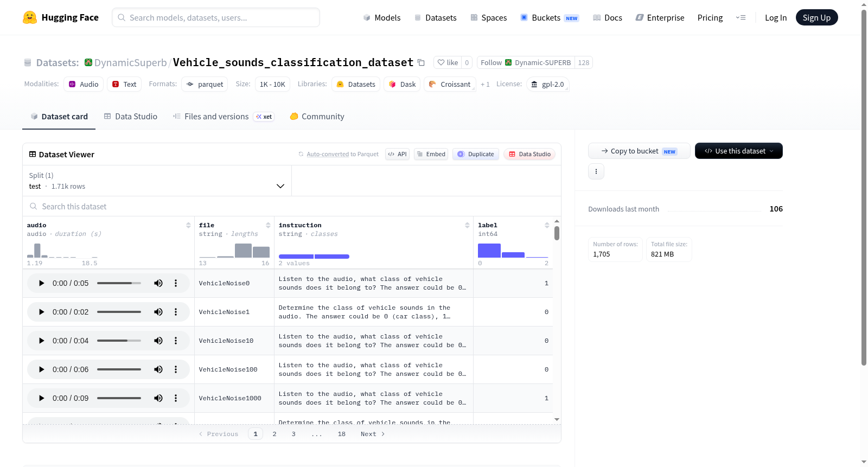Image resolution: width=868 pixels, height=467 pixels.
Task: Play audio for VehicleNoise100 row
Action: (41, 369)
